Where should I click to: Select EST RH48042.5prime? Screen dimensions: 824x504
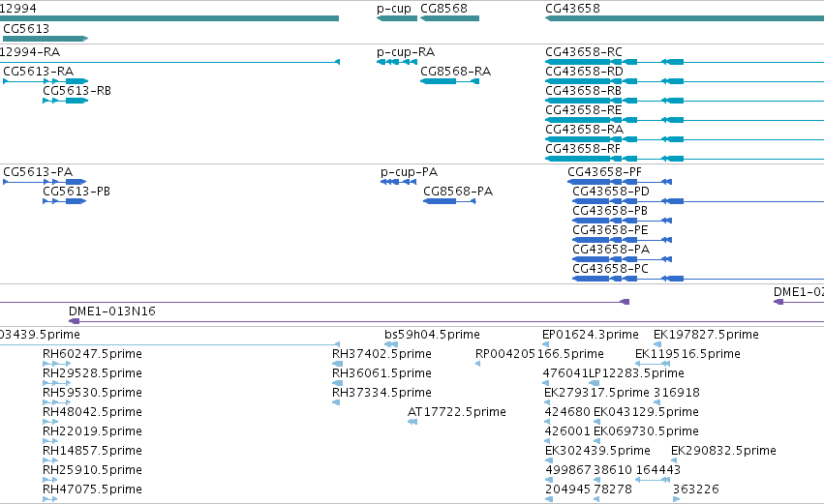pyautogui.click(x=92, y=411)
